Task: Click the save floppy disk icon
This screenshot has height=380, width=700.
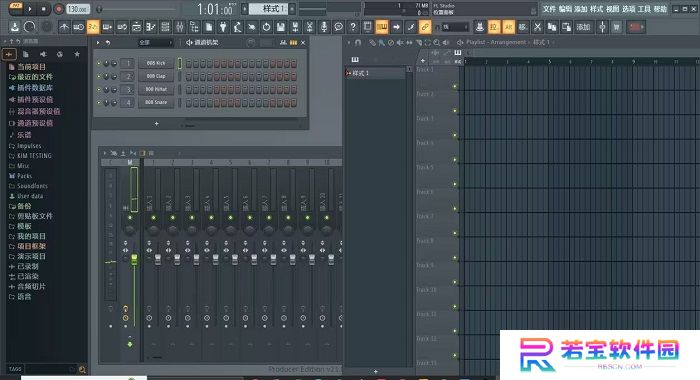Action: (281, 27)
